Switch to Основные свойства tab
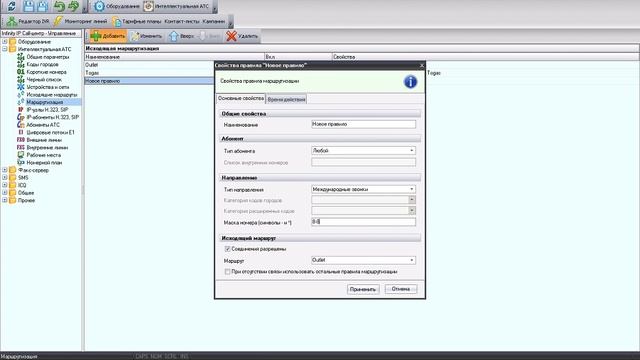 (241, 99)
